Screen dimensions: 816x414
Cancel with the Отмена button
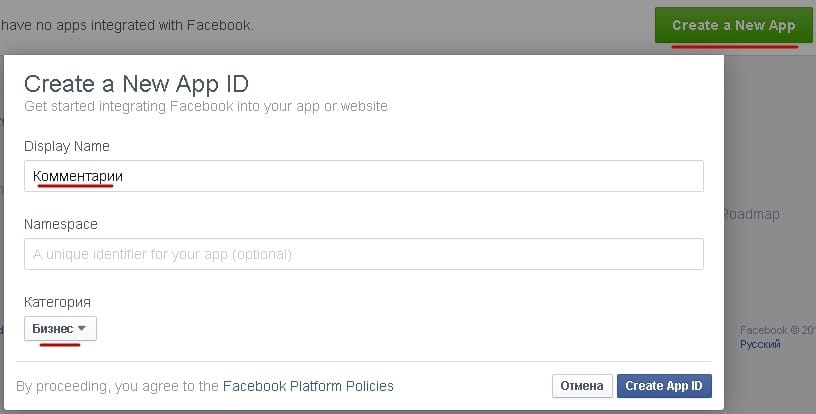point(582,386)
